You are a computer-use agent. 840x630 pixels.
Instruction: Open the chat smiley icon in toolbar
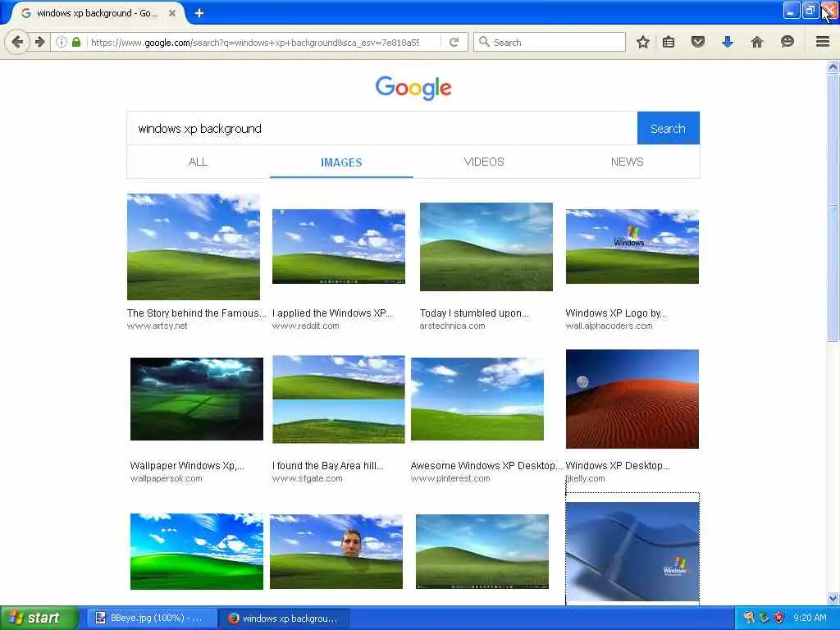(787, 42)
